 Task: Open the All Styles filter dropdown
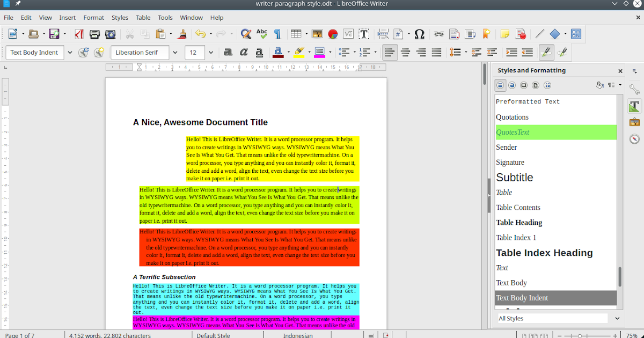tap(616, 318)
